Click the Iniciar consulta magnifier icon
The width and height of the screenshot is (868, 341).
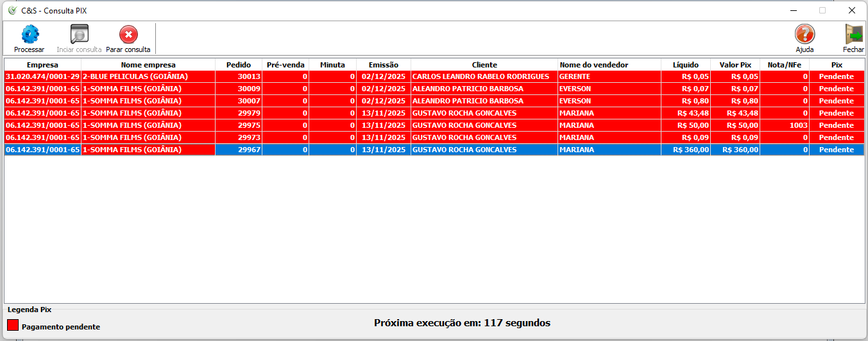pyautogui.click(x=80, y=35)
